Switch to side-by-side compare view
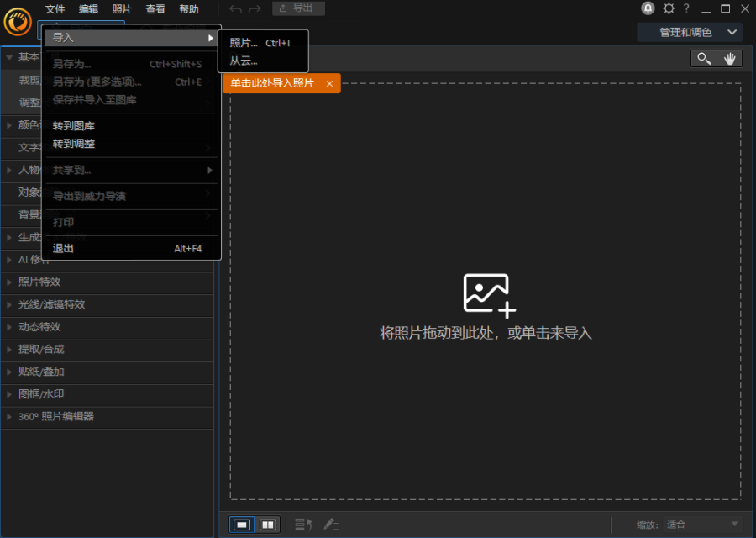Viewport: 756px width, 538px height. coord(268,525)
